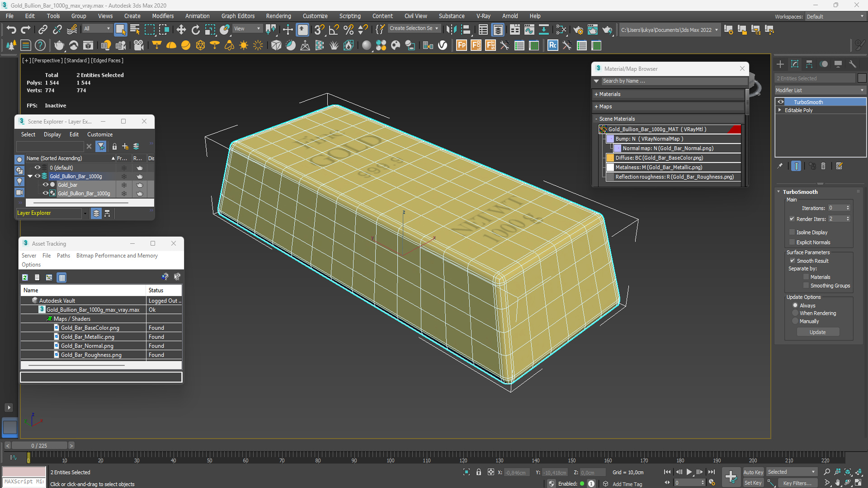Screen dimensions: 868x488
Task: Open the V-Ray menu
Action: (483, 16)
